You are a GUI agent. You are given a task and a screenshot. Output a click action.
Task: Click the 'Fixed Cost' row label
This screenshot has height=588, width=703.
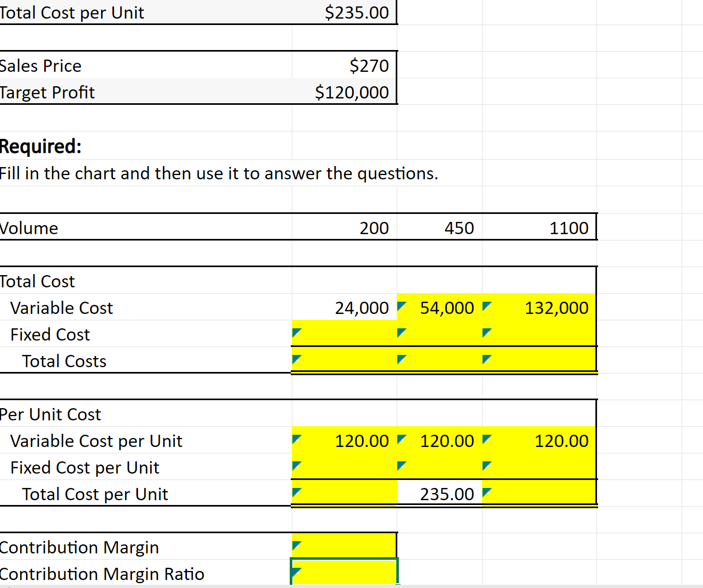pos(146,334)
